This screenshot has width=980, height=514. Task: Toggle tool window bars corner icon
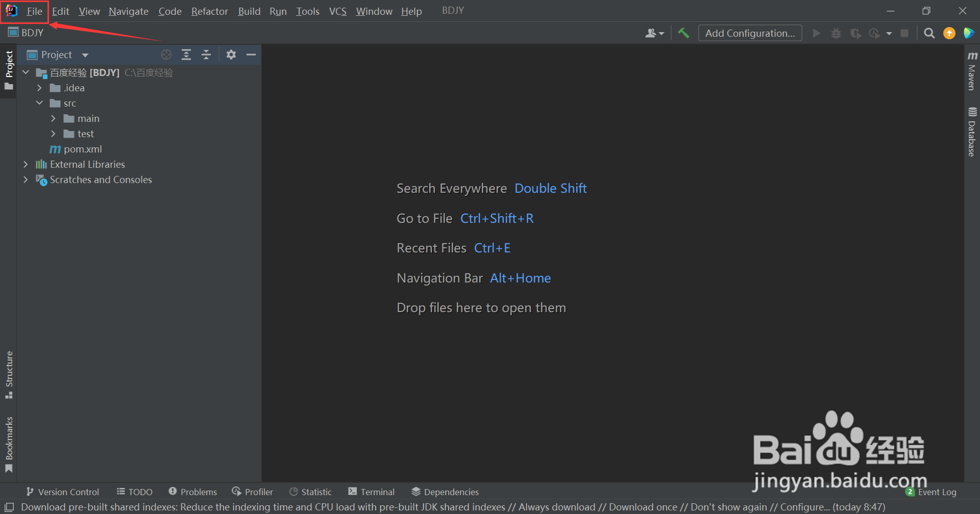pos(9,507)
